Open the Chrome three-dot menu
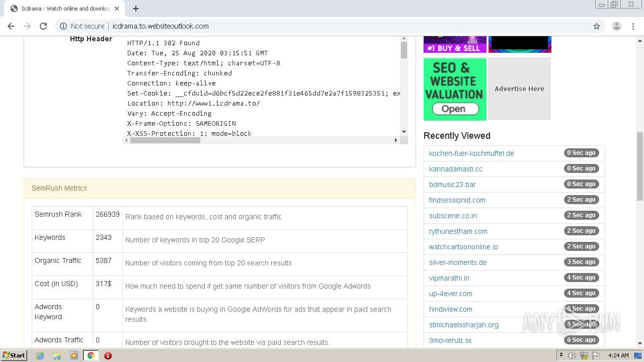Viewport: 644px width, 362px height. [x=633, y=26]
